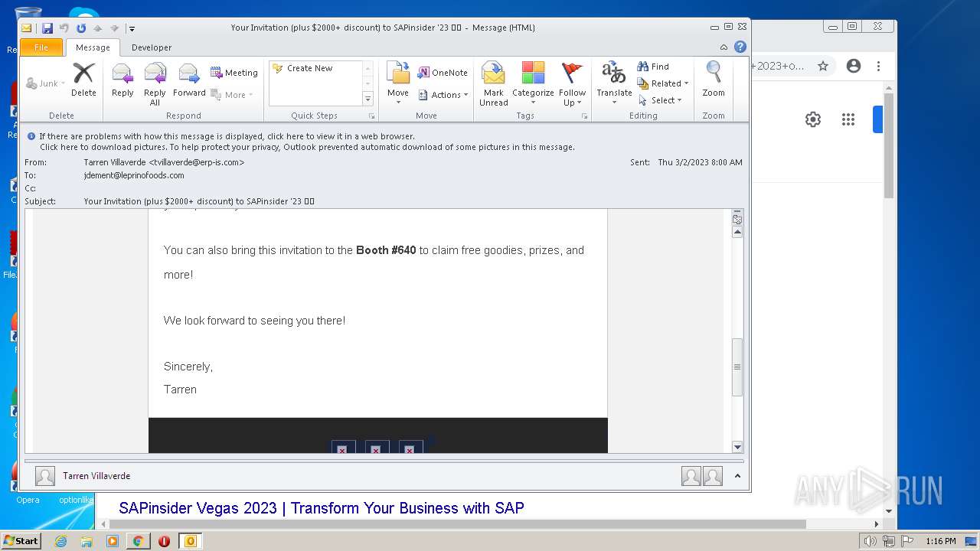This screenshot has height=551, width=980.
Task: Delete the open email message
Action: pyautogui.click(x=83, y=80)
